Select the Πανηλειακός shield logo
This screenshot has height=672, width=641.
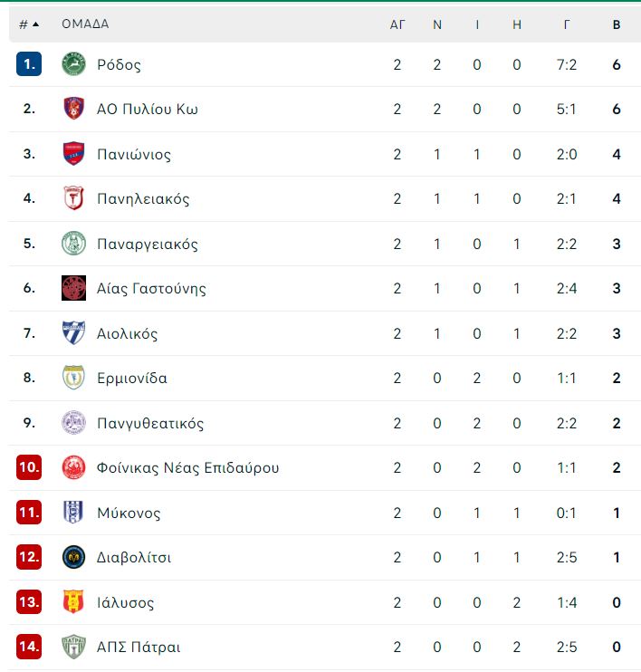coord(73,198)
